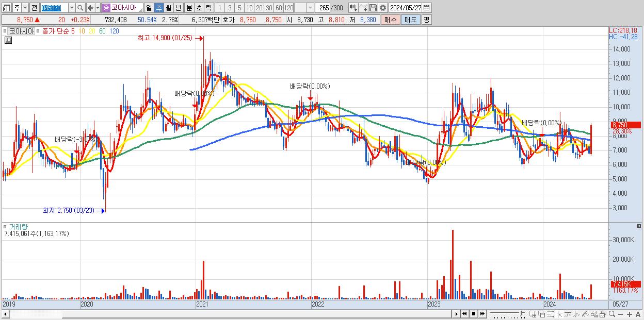Select the 10 interval button

pos(249,8)
